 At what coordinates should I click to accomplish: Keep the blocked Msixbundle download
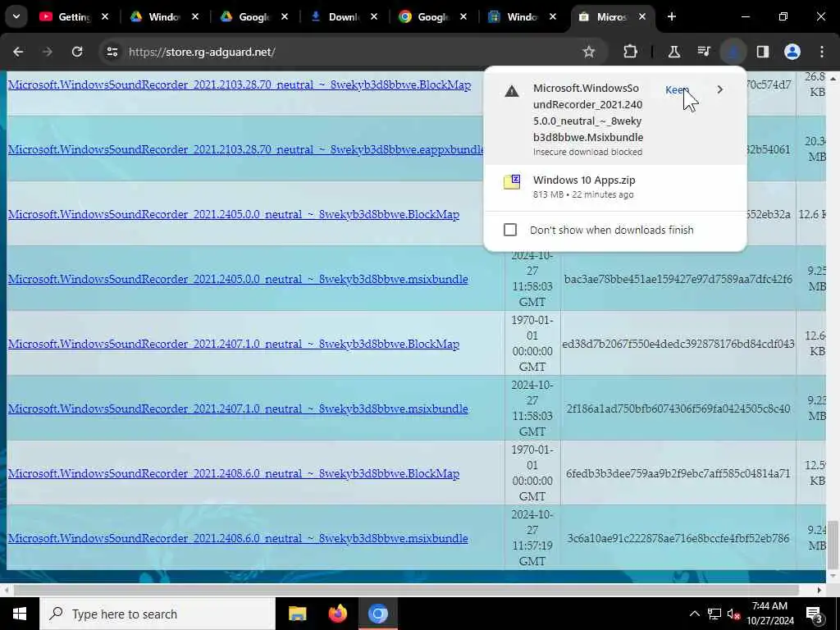[x=677, y=90]
